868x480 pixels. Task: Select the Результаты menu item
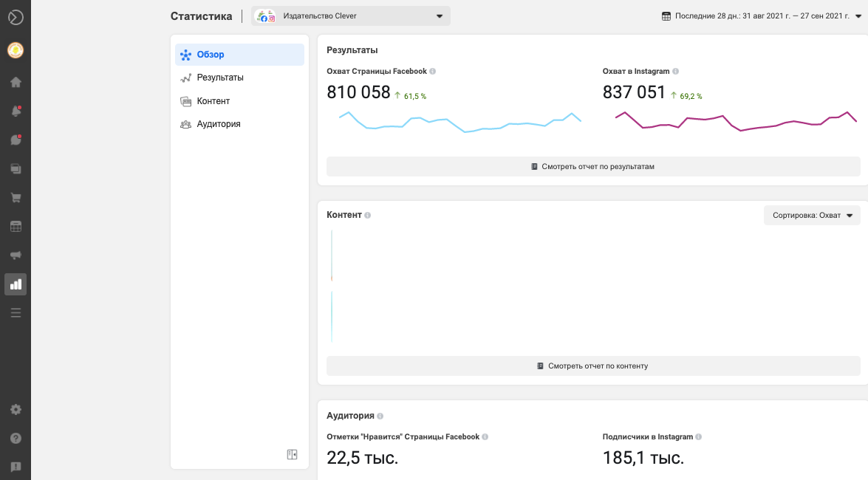(x=219, y=78)
